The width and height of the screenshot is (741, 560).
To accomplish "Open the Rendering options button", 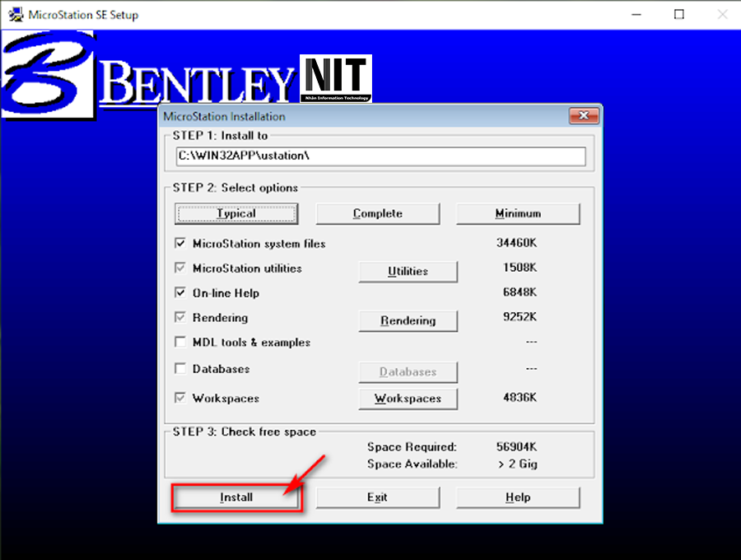I will (408, 320).
